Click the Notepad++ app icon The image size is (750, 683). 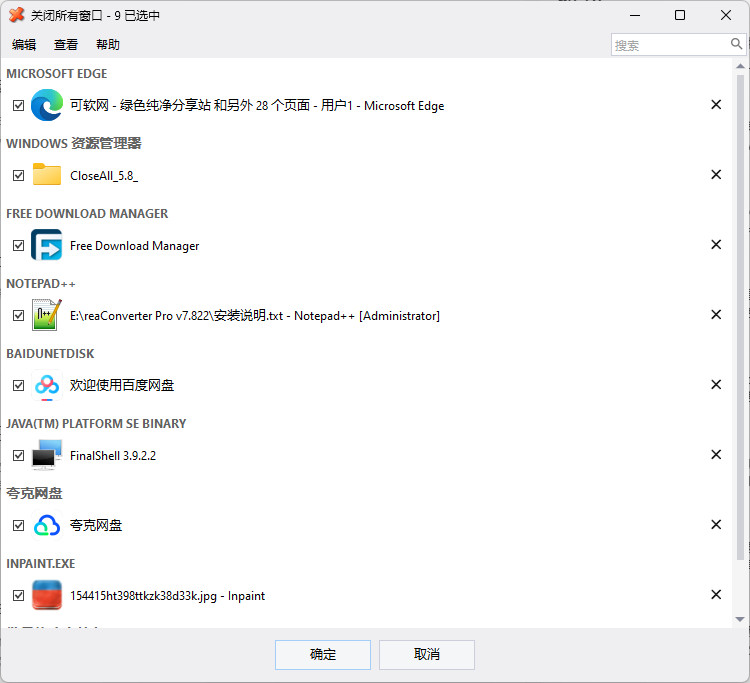tap(46, 315)
